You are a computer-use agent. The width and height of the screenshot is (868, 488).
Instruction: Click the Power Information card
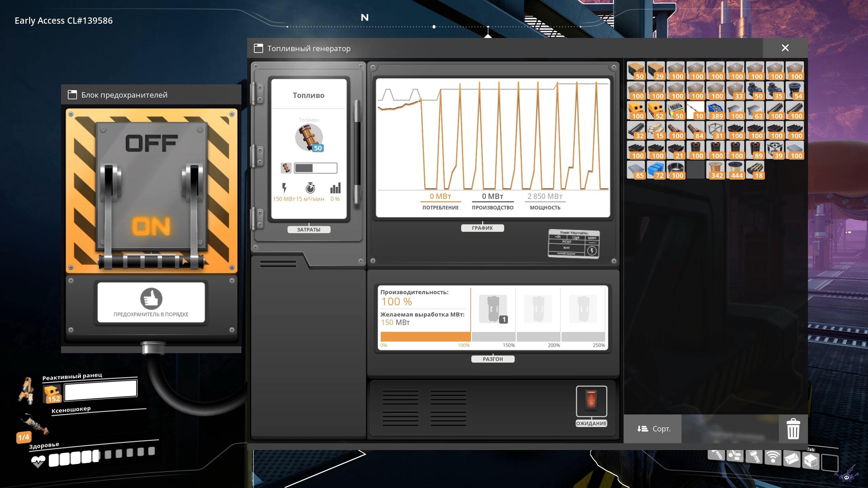(x=574, y=244)
